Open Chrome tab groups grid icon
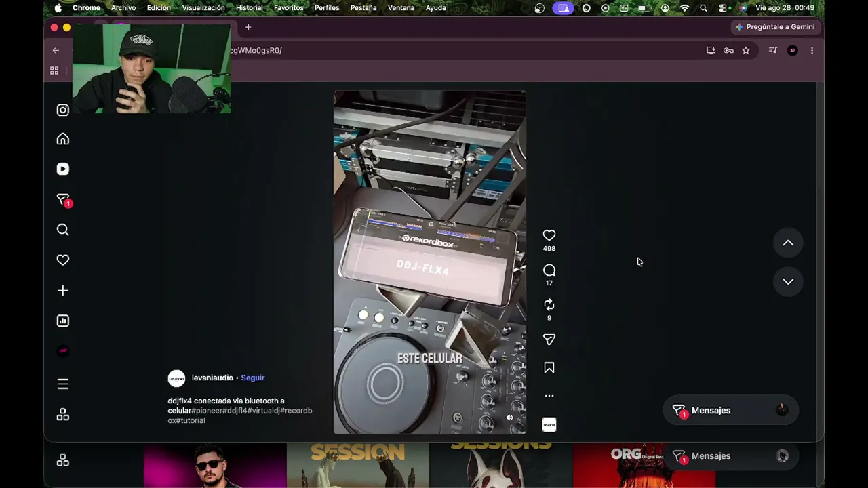The image size is (868, 488). pyautogui.click(x=54, y=70)
